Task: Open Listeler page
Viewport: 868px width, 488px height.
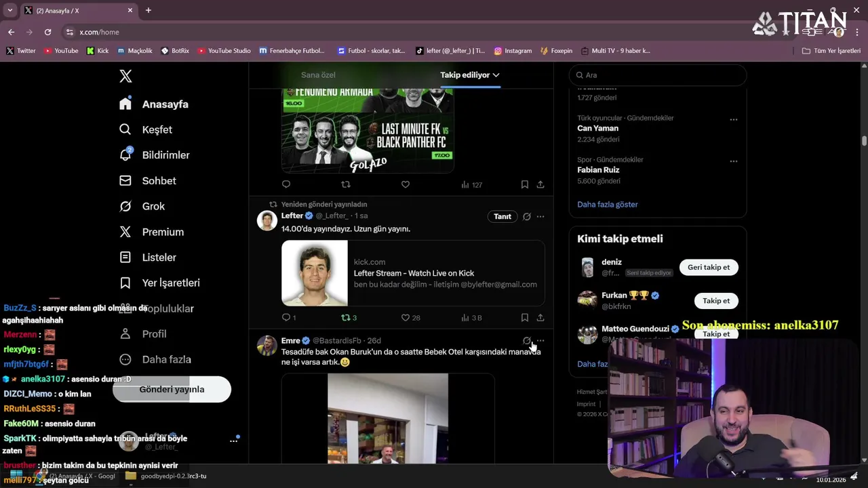Action: [x=148, y=257]
